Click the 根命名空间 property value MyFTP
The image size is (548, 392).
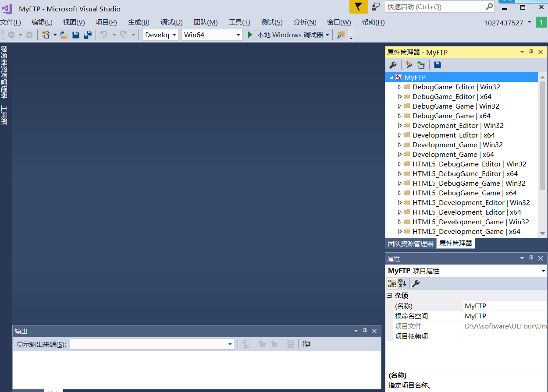point(505,316)
